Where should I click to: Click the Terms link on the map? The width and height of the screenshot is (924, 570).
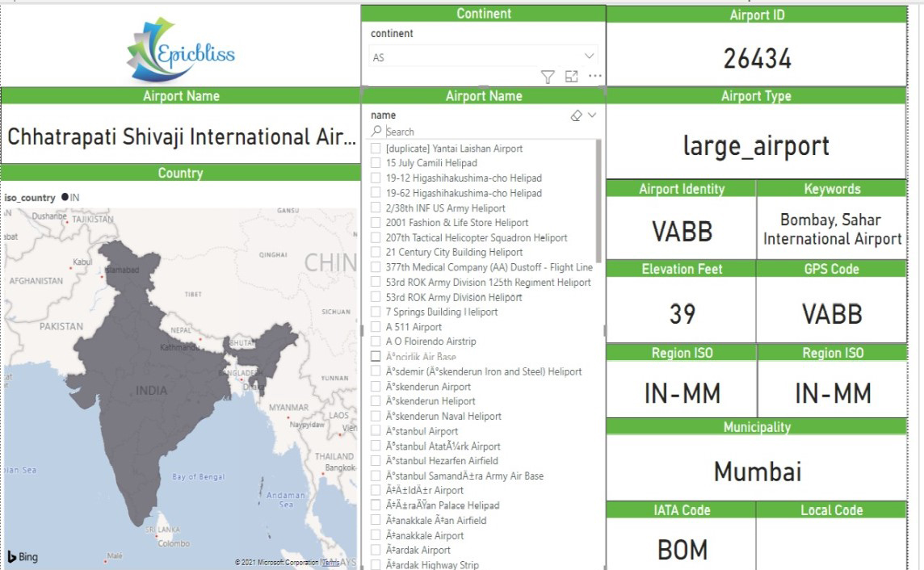click(330, 562)
